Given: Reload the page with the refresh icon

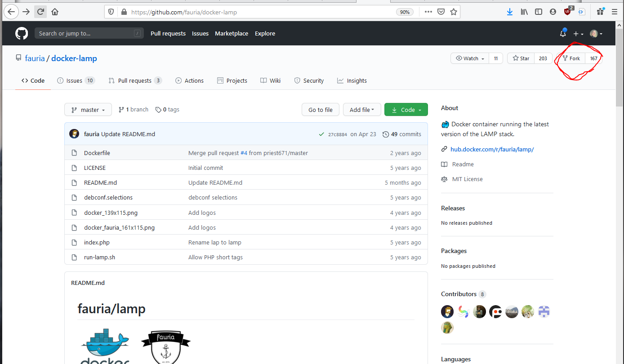Looking at the screenshot, I should tap(40, 12).
